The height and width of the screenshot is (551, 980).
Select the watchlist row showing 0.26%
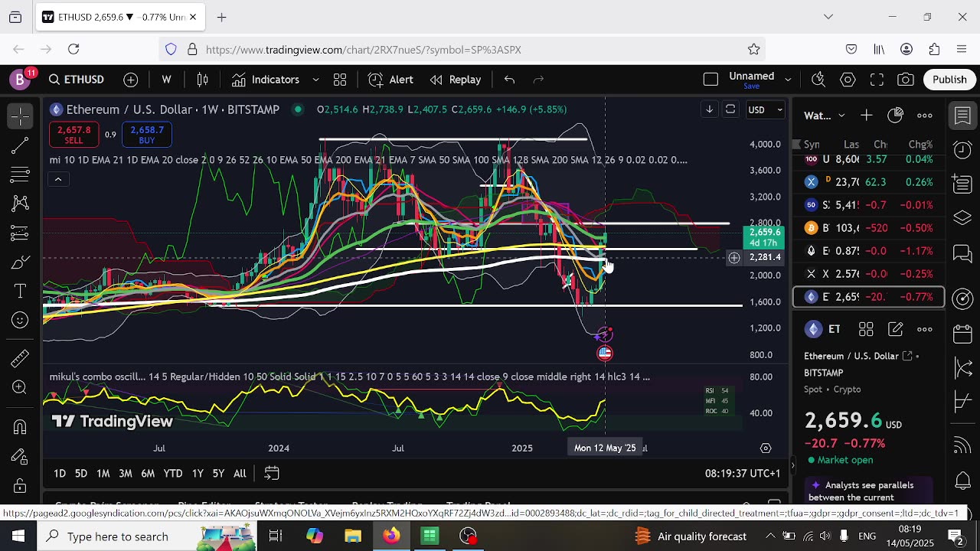pos(869,182)
